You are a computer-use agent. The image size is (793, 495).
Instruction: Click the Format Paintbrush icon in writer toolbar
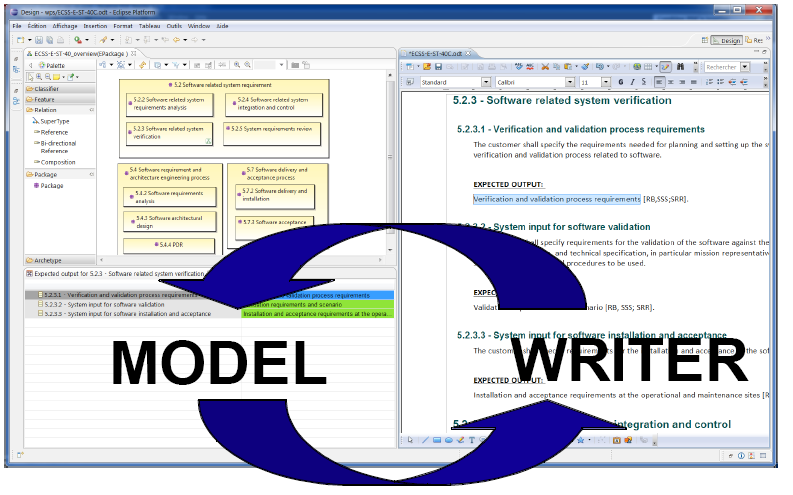tap(585, 67)
